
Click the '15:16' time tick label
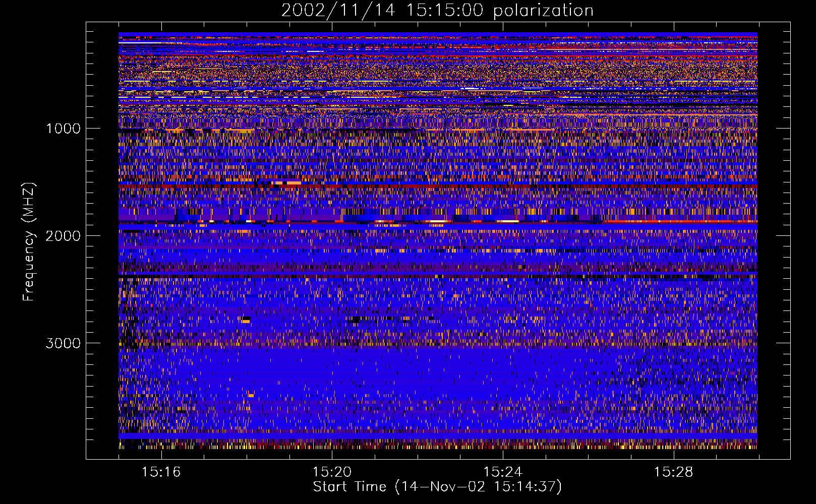[161, 472]
